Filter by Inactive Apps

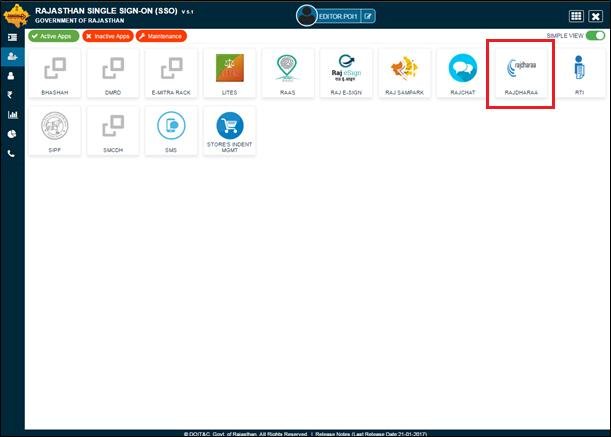coord(108,36)
